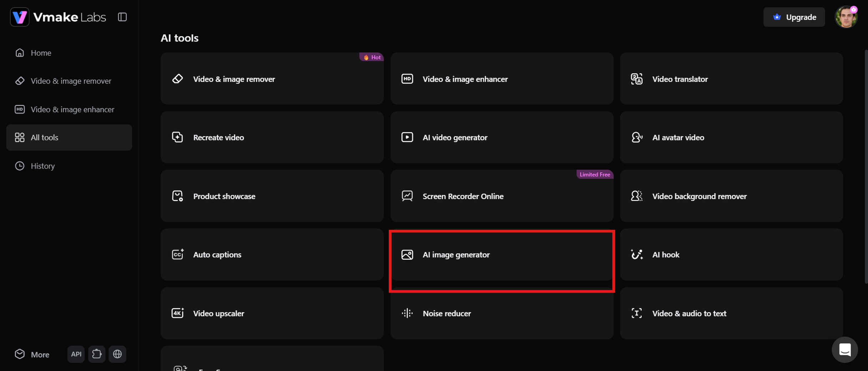868x371 pixels.
Task: Click the Video translator icon
Action: point(637,79)
